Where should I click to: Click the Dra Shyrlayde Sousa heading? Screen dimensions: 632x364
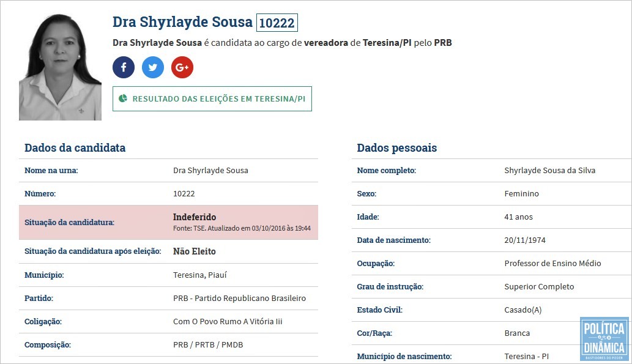click(182, 22)
